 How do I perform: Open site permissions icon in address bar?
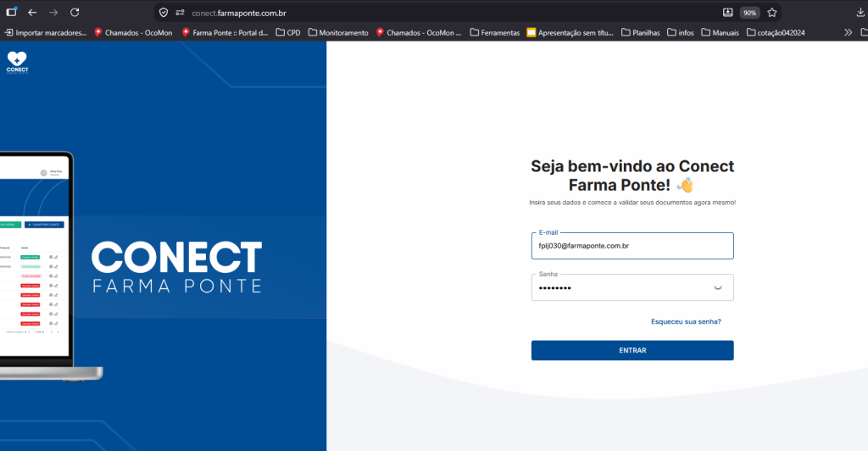[x=180, y=13]
